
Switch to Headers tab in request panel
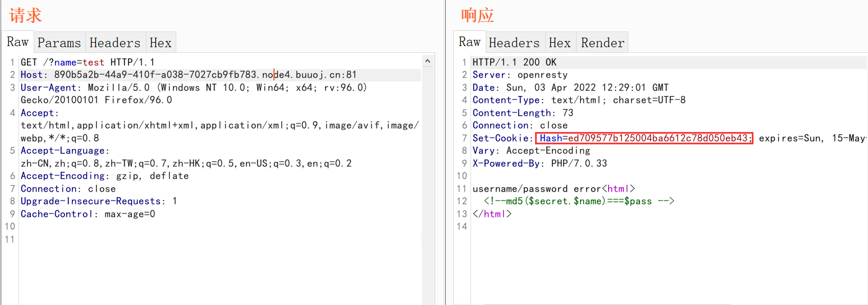pyautogui.click(x=115, y=43)
